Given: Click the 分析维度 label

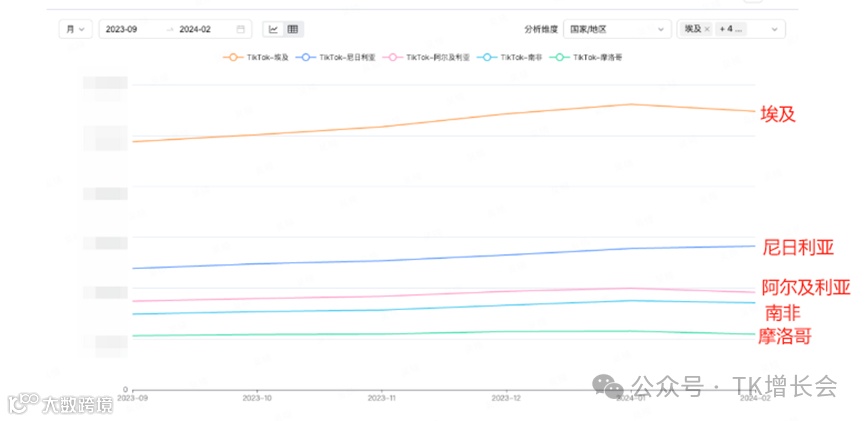Looking at the screenshot, I should pos(541,29).
